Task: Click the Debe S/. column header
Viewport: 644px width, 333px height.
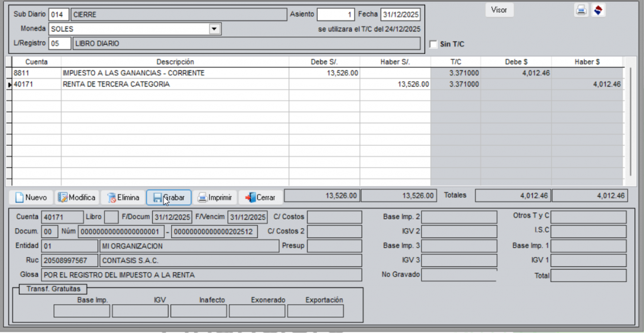Action: coord(325,62)
